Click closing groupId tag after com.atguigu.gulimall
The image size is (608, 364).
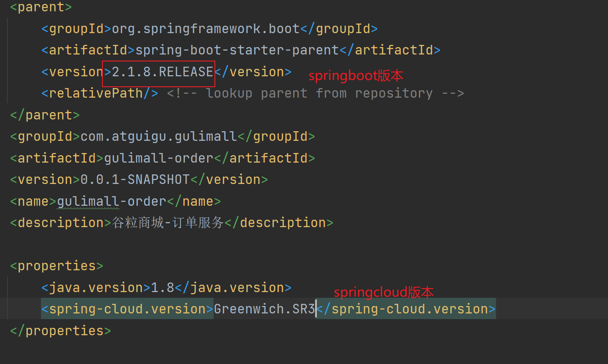(276, 136)
